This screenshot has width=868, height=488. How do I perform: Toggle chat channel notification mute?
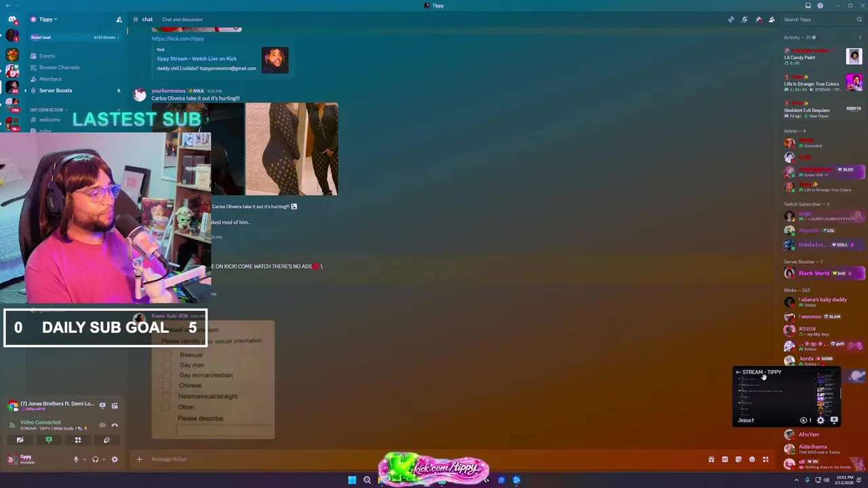[x=745, y=20]
